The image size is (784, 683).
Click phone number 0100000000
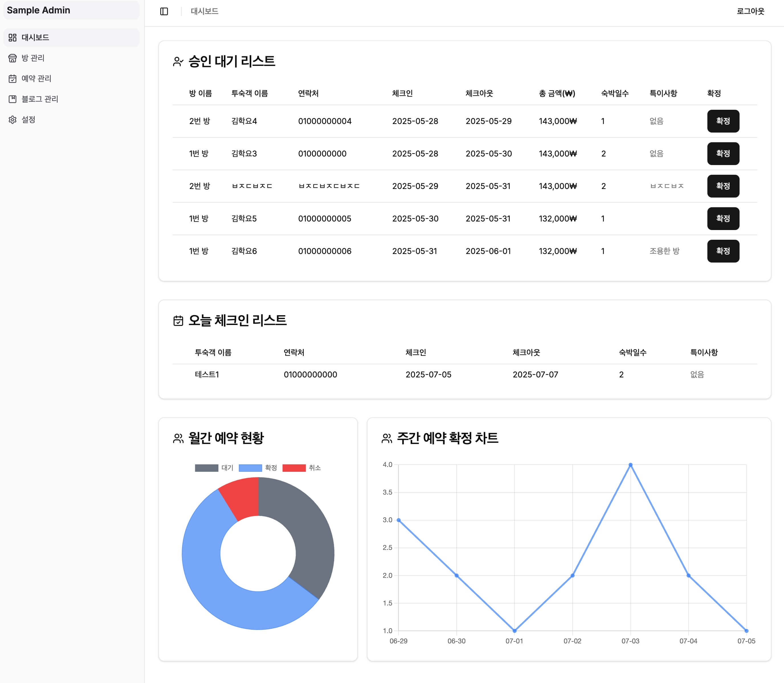322,154
